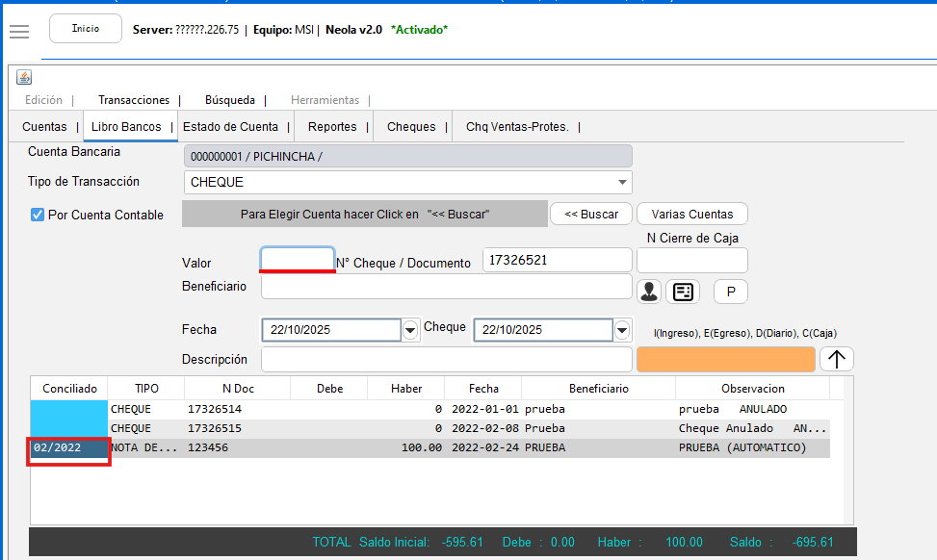Image resolution: width=937 pixels, height=560 pixels.
Task: Open the Cheque date picker dropdown
Action: 622,330
